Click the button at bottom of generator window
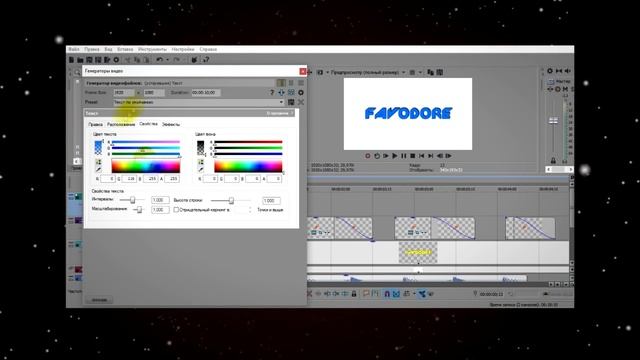Screen dimensions: 640x360 [99, 300]
